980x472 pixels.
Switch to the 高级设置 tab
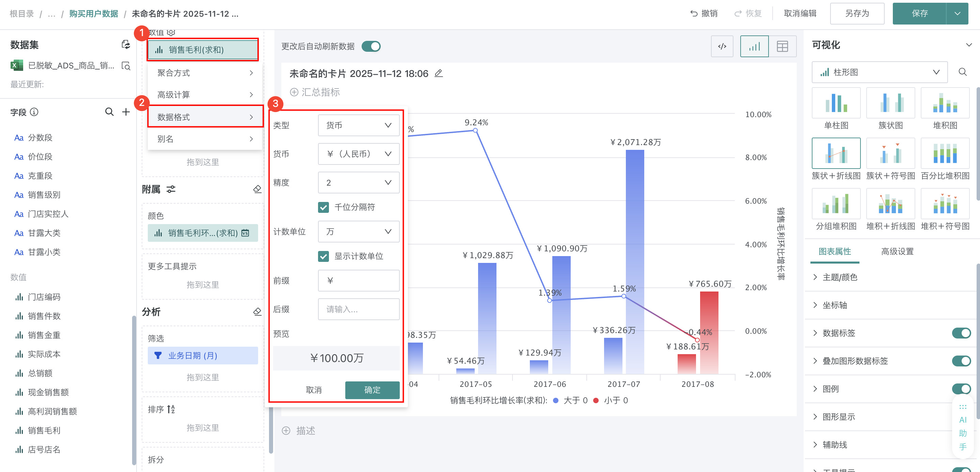(x=897, y=251)
